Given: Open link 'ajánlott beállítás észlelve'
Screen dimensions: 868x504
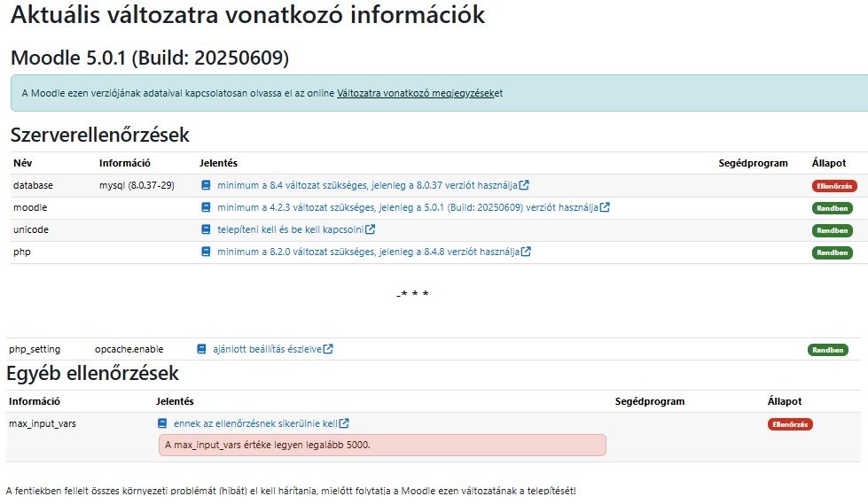Looking at the screenshot, I should (x=267, y=349).
